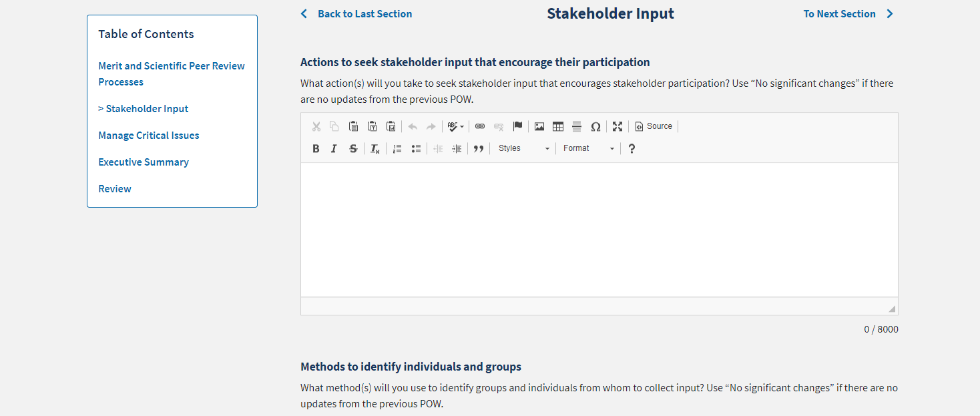980x416 pixels.
Task: Open the insert image dialog
Action: [539, 126]
